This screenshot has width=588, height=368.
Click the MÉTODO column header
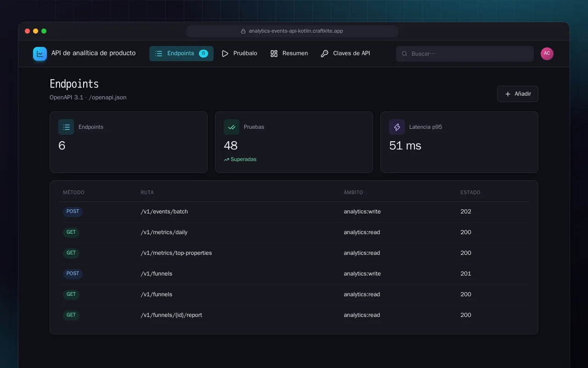point(73,192)
